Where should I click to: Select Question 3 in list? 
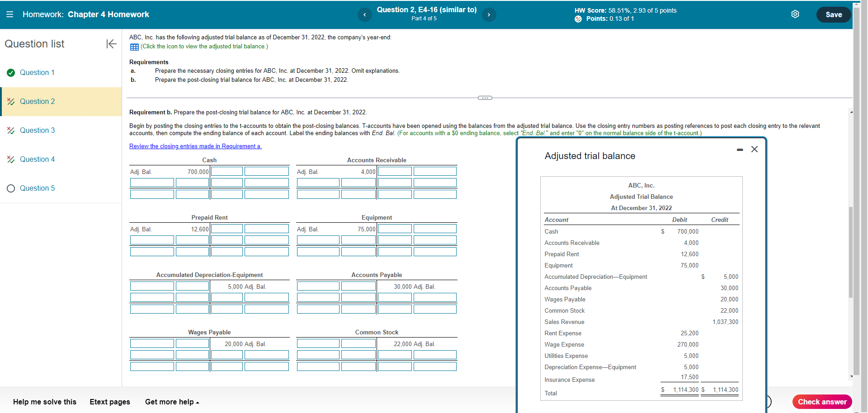click(37, 130)
